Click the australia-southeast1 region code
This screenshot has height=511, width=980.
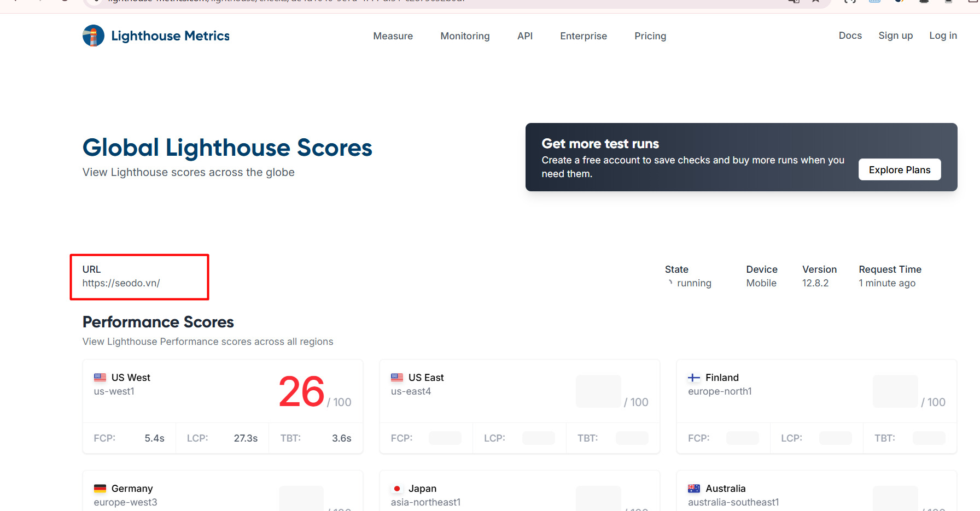click(x=734, y=502)
